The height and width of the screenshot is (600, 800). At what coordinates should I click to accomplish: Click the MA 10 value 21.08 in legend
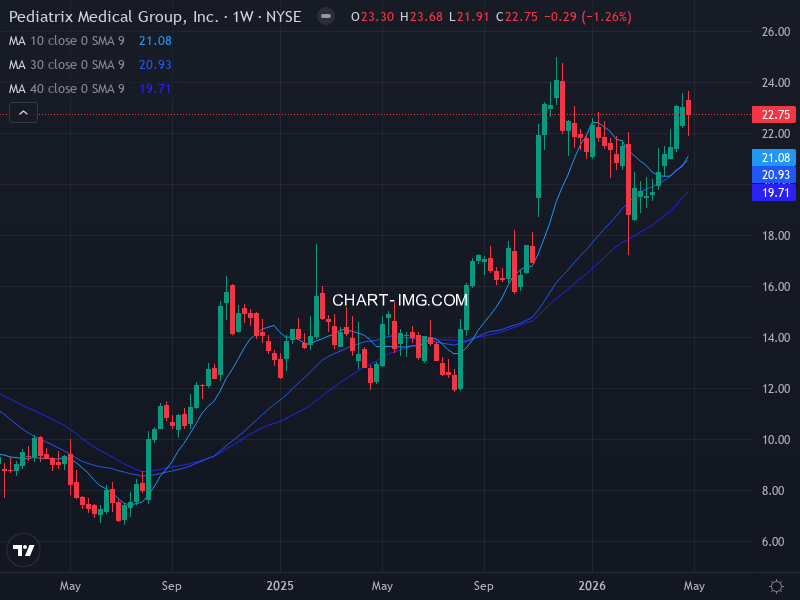point(155,41)
